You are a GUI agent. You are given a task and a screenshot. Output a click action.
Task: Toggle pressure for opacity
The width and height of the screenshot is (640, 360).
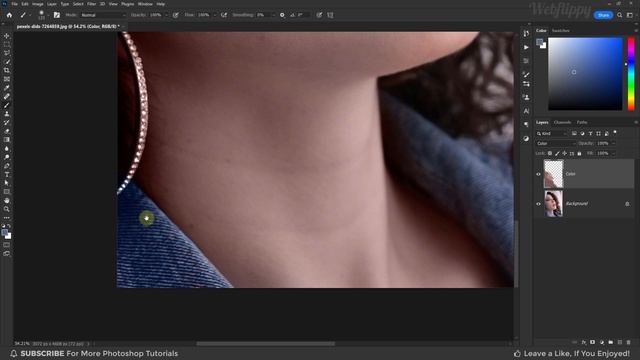click(176, 15)
